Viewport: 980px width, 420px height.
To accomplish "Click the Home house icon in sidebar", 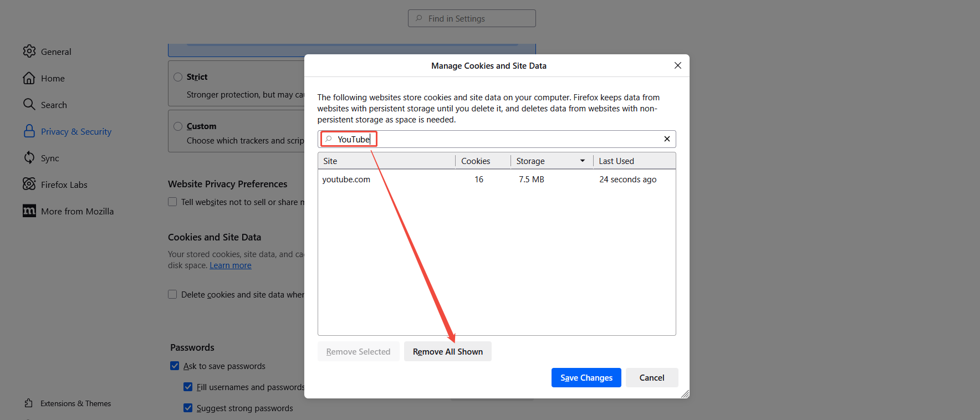I will pos(29,78).
